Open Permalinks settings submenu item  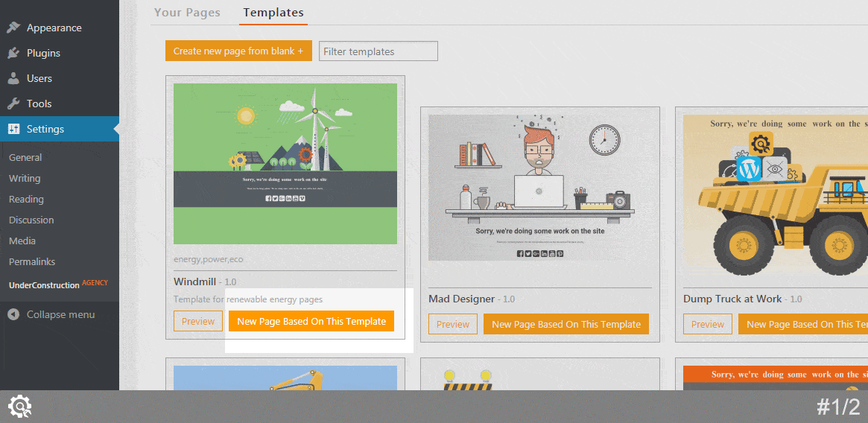tap(32, 261)
